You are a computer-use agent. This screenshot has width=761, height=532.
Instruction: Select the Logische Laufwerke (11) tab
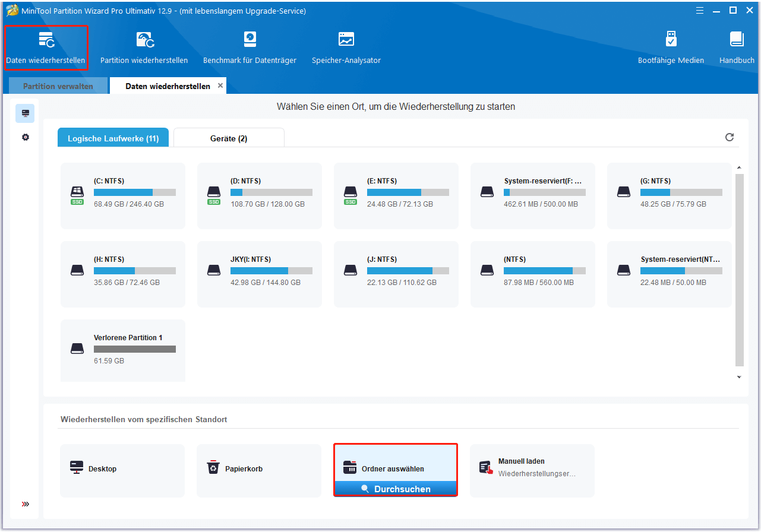point(113,138)
